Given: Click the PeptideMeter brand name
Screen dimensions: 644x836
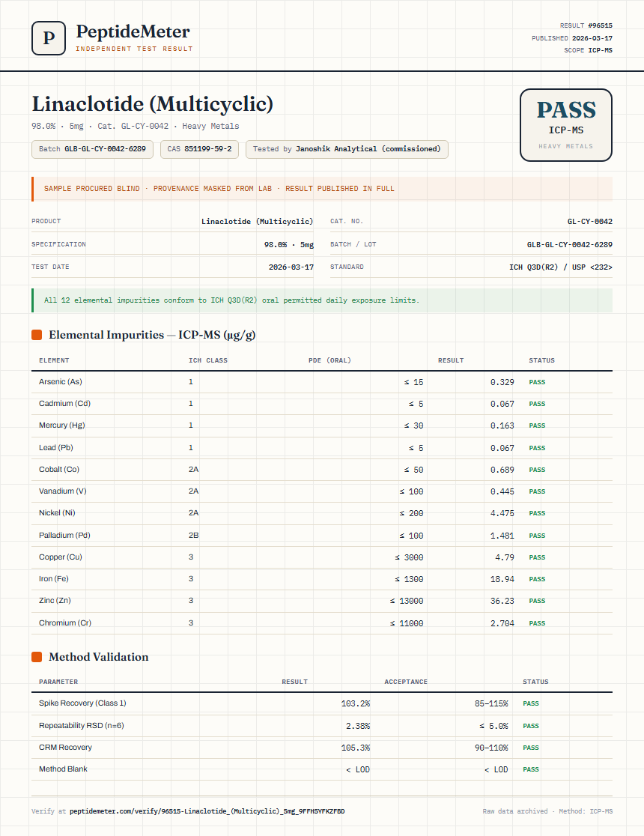Looking at the screenshot, I should (x=133, y=31).
